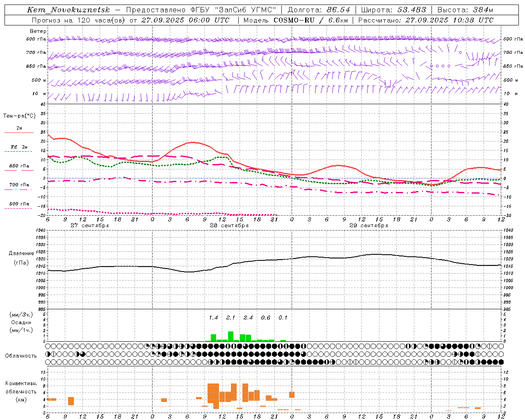Select the precipitation amount "2.1"
The image size is (525, 420).
[x=231, y=318]
